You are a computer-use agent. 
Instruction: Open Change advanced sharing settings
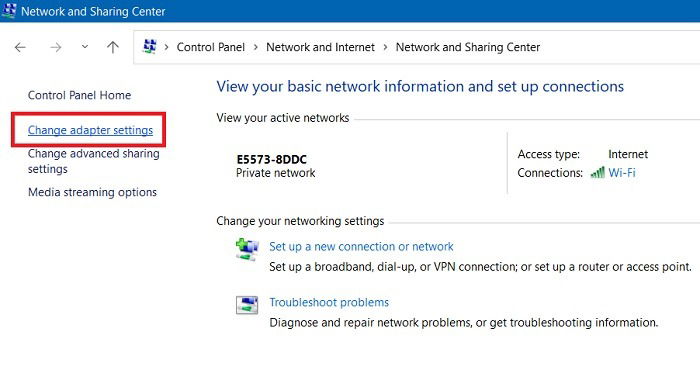pos(93,161)
